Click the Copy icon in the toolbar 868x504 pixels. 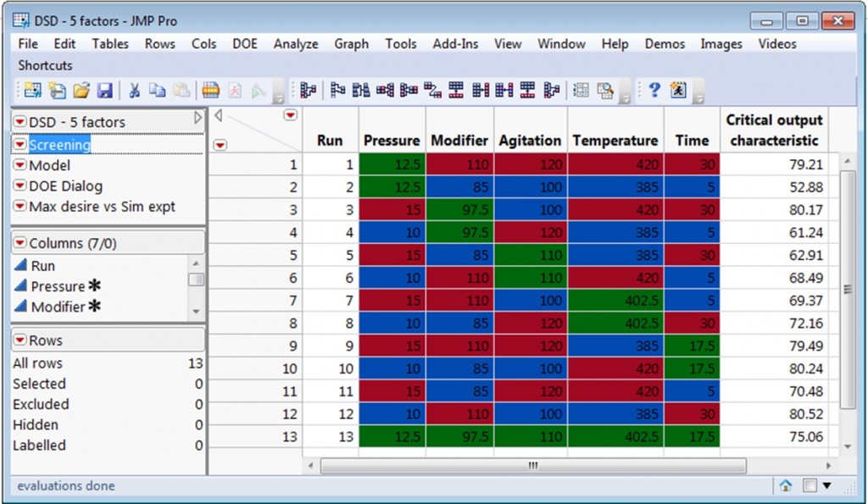(x=158, y=90)
